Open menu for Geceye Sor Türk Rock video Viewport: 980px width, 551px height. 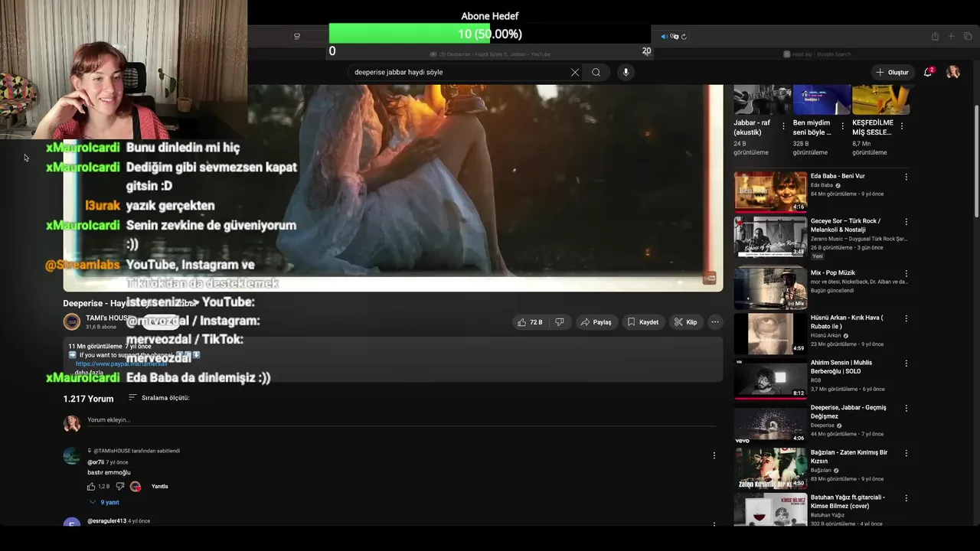coord(906,222)
